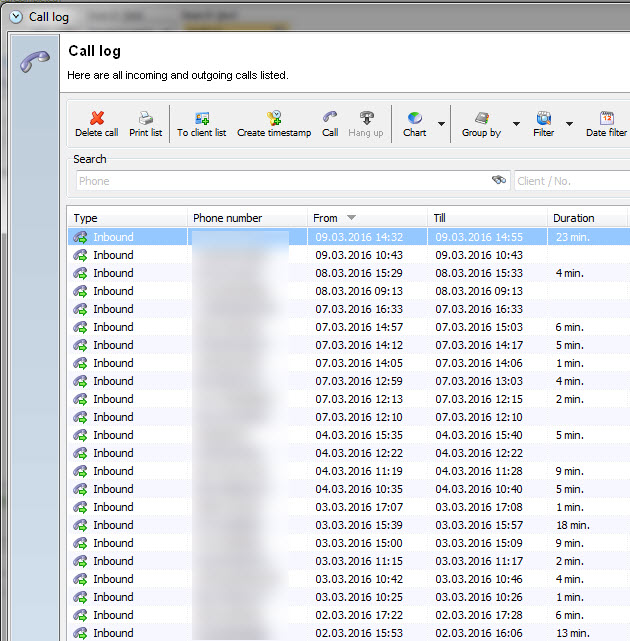Click the Phone search input field
630x641 pixels.
coord(280,181)
